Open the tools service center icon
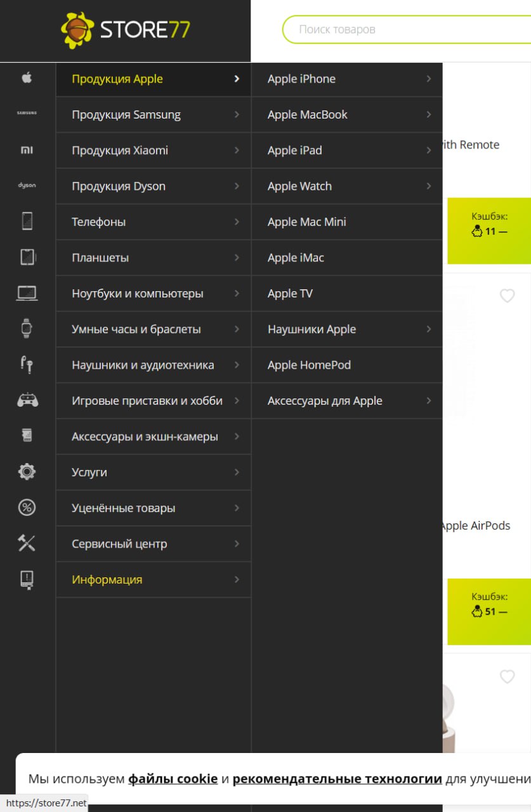 27,543
